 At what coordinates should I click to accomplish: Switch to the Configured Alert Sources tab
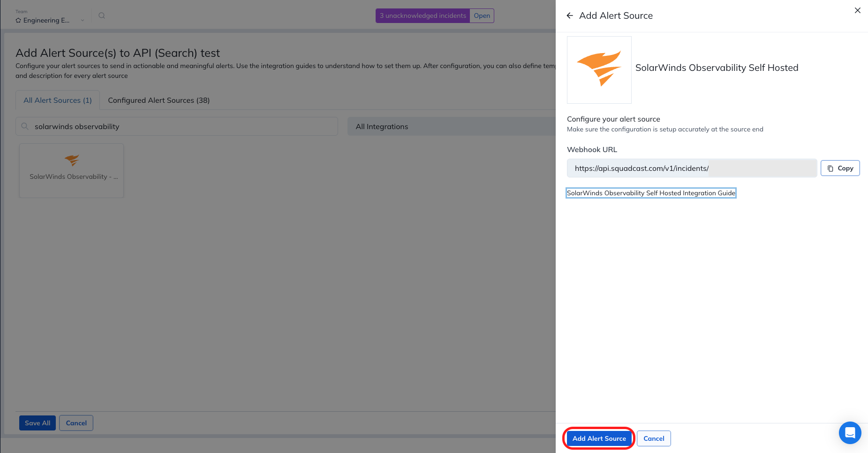(159, 100)
